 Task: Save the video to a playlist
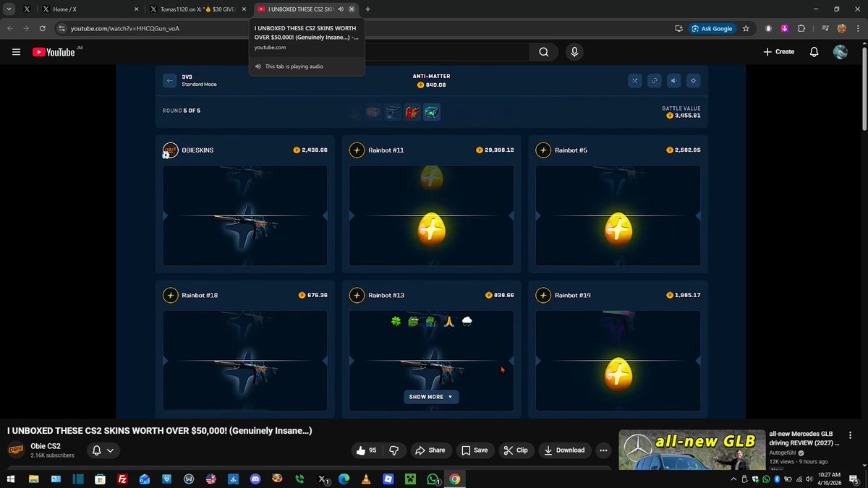(475, 450)
